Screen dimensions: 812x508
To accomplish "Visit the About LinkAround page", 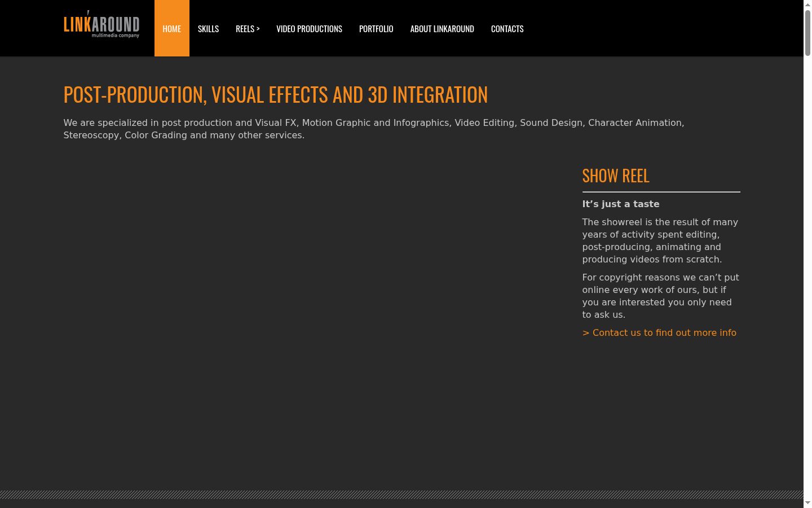I will pos(442,28).
